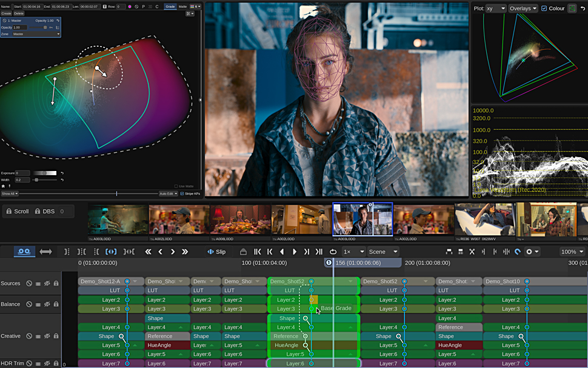Enable the Use Matte checkbox
Image resolution: width=588 pixels, height=368 pixels.
point(176,186)
